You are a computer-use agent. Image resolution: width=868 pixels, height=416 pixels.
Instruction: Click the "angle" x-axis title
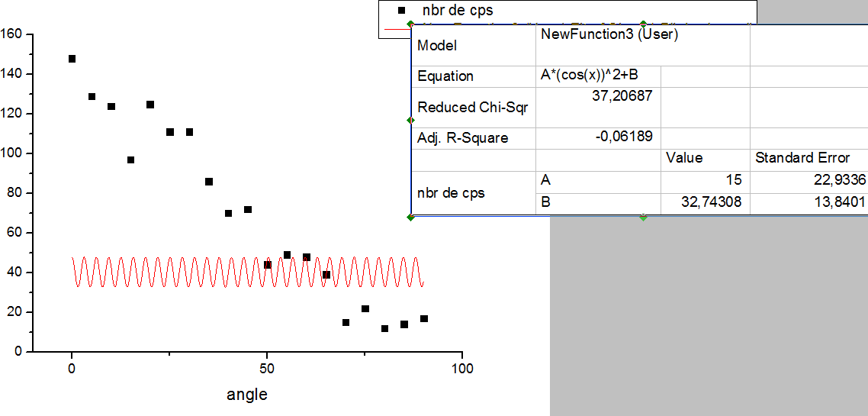click(247, 395)
